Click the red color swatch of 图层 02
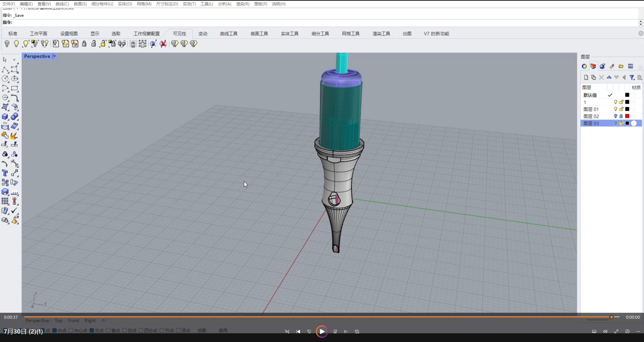Screen dimensions: 644x342 coord(627,116)
